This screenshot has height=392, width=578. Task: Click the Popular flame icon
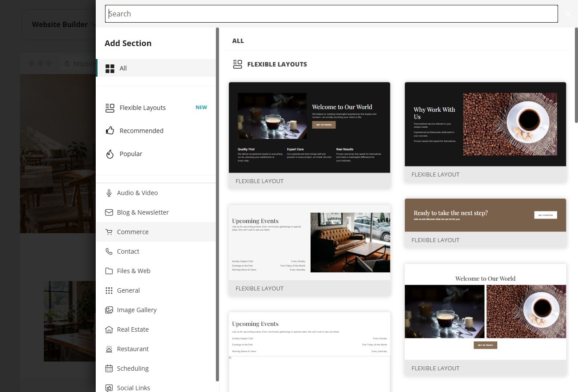click(109, 154)
